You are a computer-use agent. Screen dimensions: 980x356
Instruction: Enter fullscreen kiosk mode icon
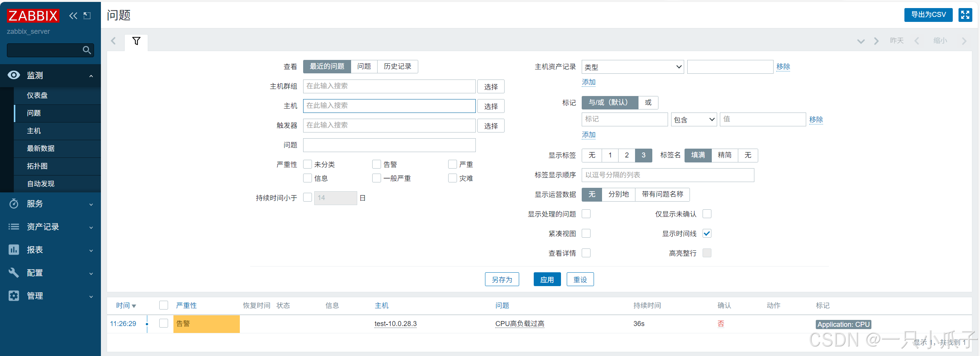965,15
